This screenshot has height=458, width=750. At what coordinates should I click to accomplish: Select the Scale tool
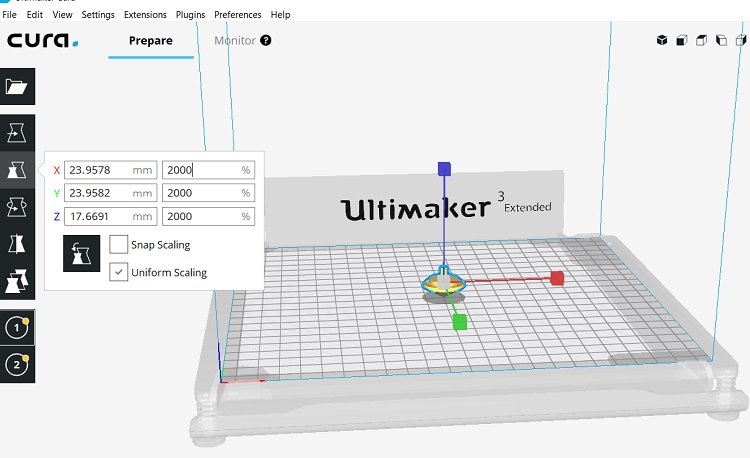coord(17,170)
